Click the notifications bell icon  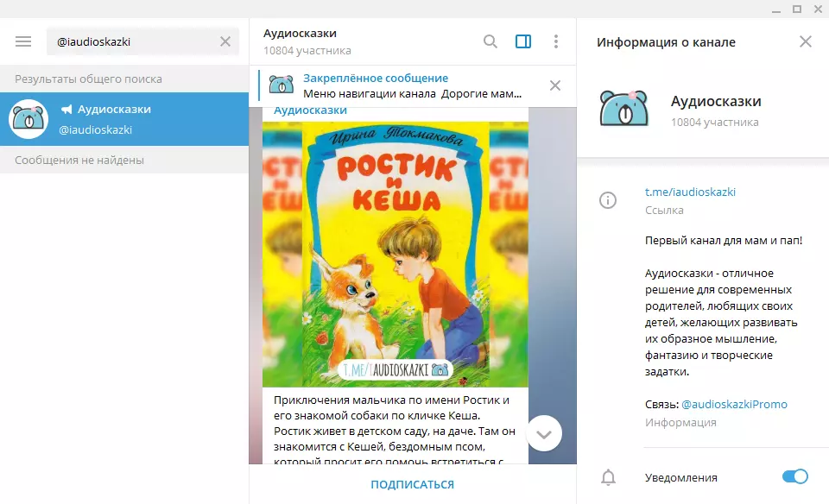608,477
